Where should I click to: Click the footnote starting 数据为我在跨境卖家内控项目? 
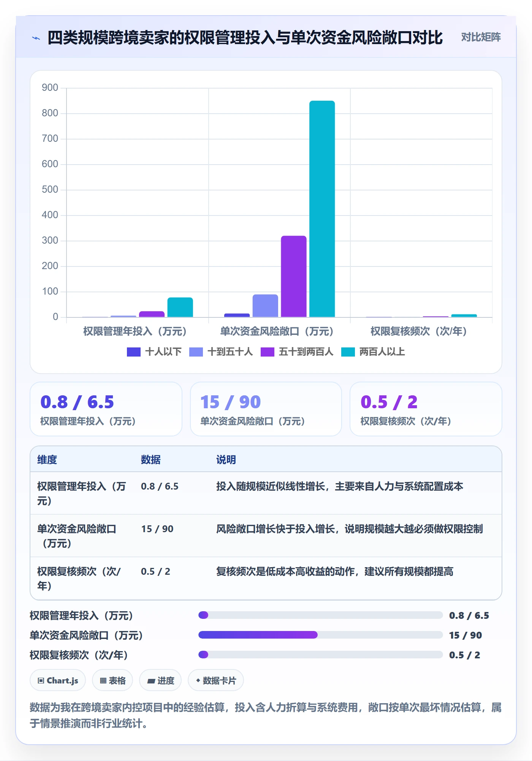pos(266,715)
